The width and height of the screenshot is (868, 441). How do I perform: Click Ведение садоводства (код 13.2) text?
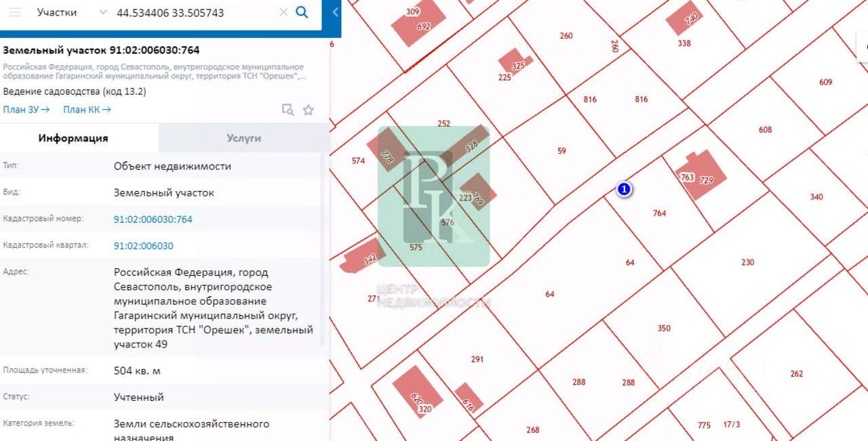74,91
